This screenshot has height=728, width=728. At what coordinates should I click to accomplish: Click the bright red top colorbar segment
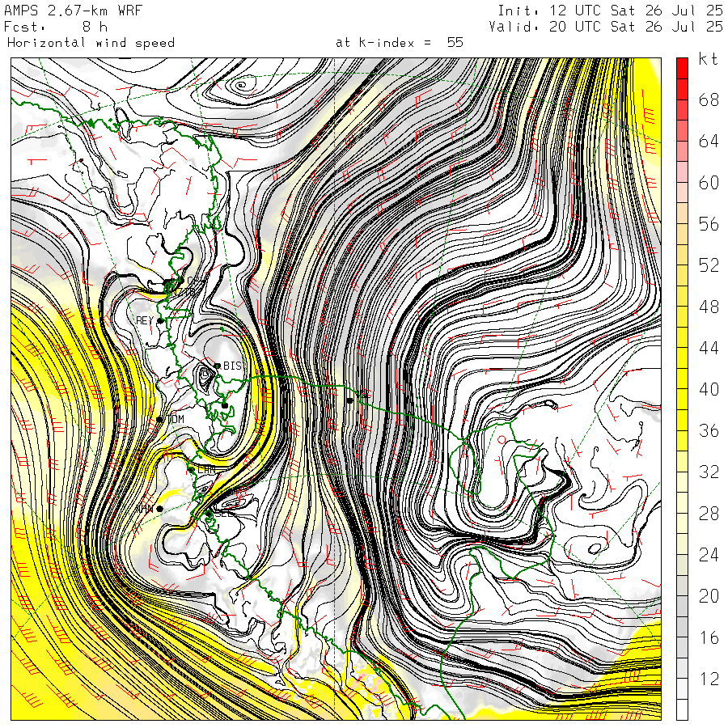[682, 69]
